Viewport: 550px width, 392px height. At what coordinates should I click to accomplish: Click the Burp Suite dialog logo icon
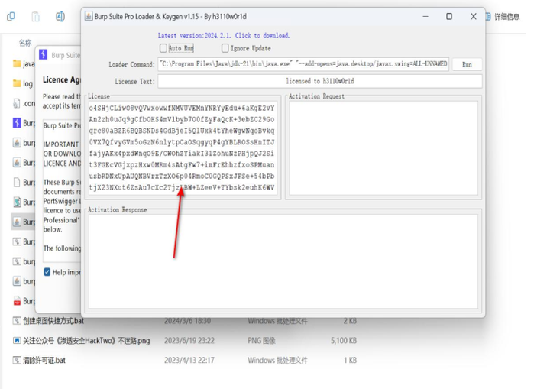pyautogui.click(x=43, y=54)
